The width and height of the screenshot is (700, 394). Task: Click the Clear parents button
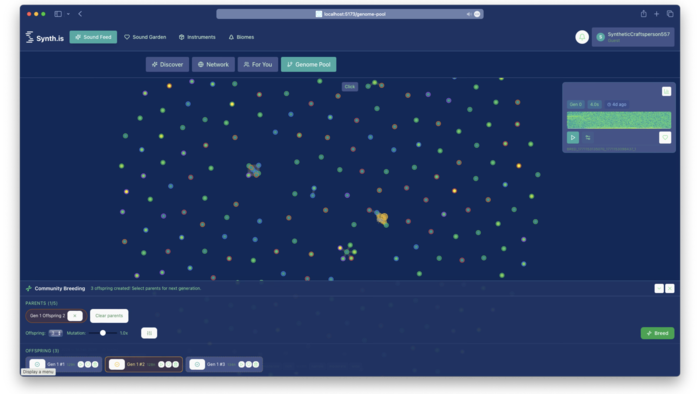click(x=109, y=315)
